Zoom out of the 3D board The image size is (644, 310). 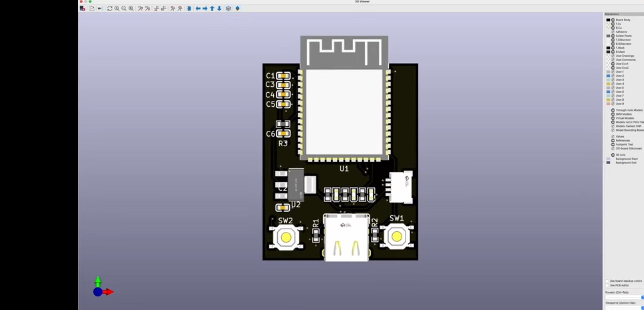point(124,8)
